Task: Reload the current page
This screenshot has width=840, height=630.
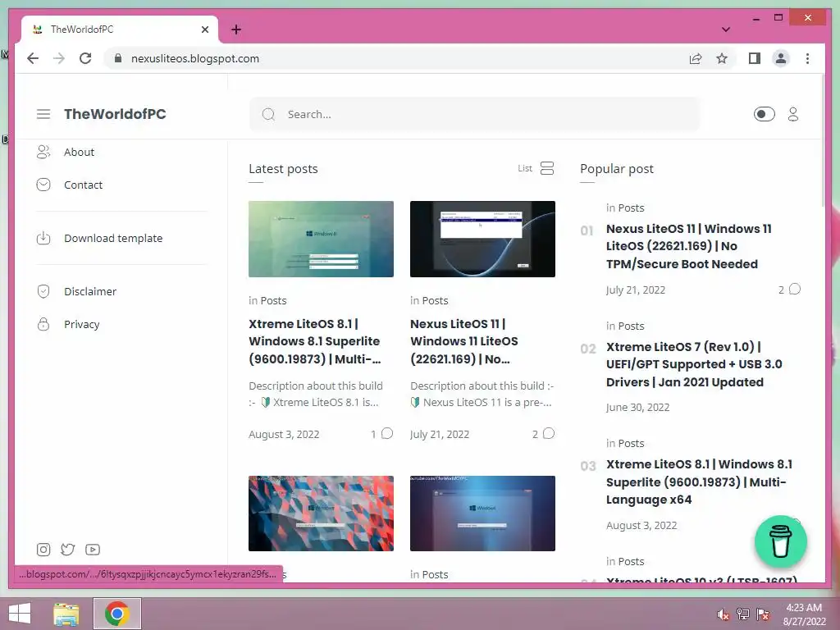Action: 85,58
